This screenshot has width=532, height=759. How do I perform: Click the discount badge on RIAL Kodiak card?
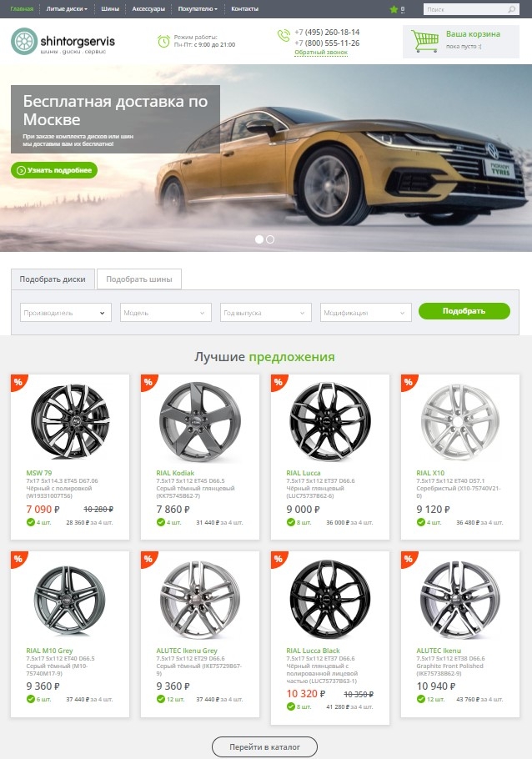(x=148, y=382)
